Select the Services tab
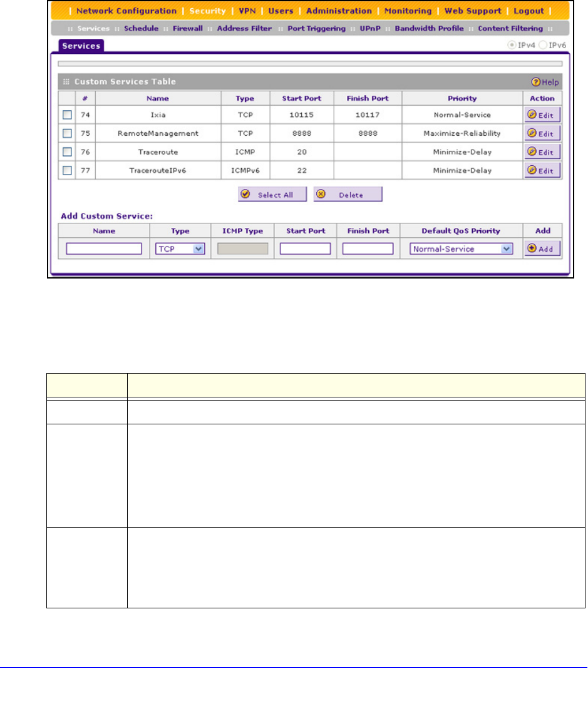 [x=81, y=46]
